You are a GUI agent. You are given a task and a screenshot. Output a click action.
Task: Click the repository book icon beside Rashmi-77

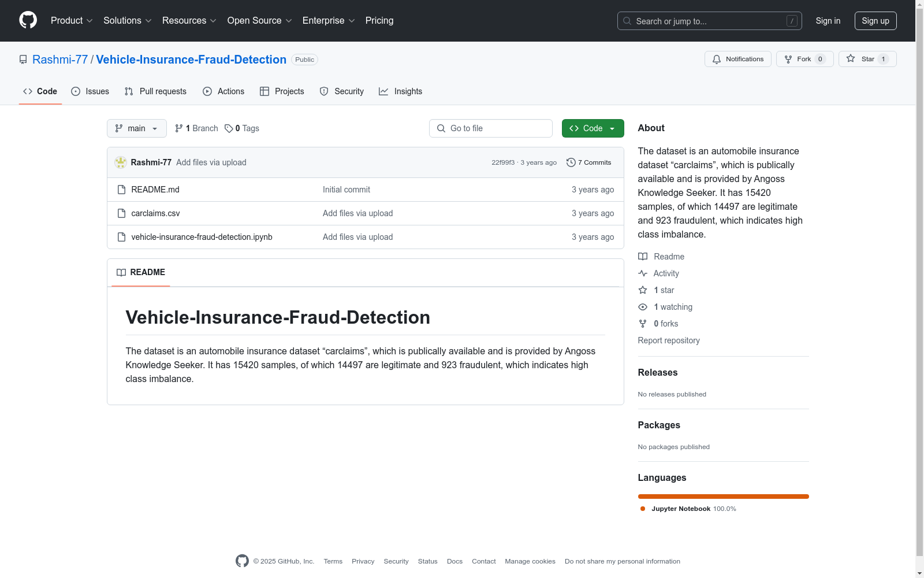coord(23,60)
